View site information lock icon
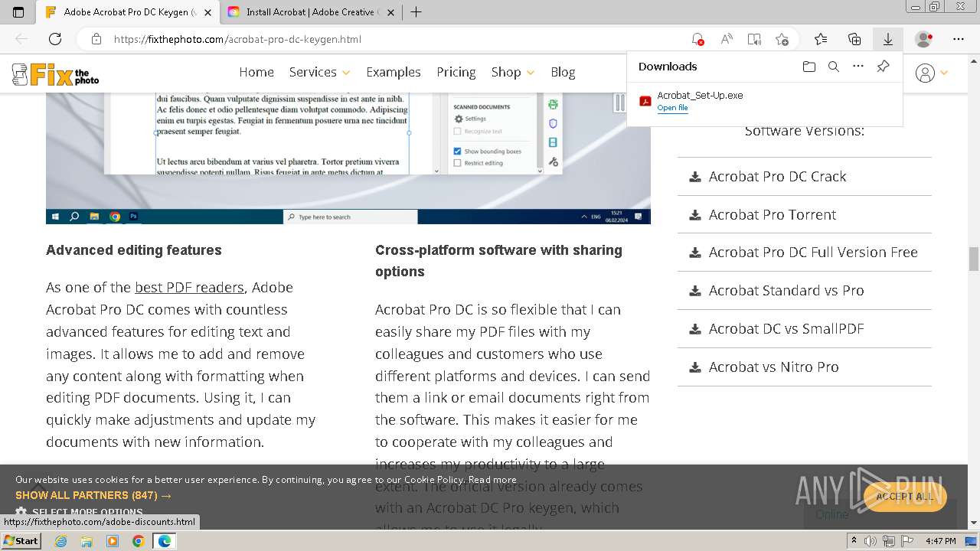The image size is (980, 551). pos(96,39)
